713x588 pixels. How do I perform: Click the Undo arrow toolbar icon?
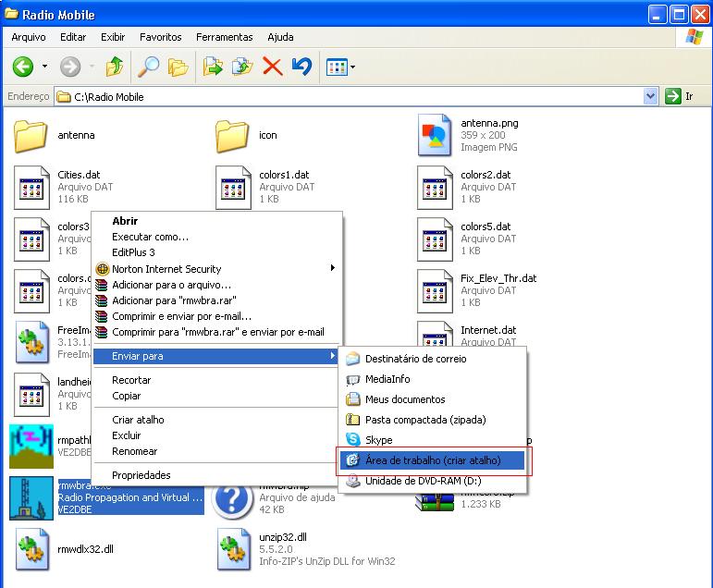pyautogui.click(x=301, y=67)
